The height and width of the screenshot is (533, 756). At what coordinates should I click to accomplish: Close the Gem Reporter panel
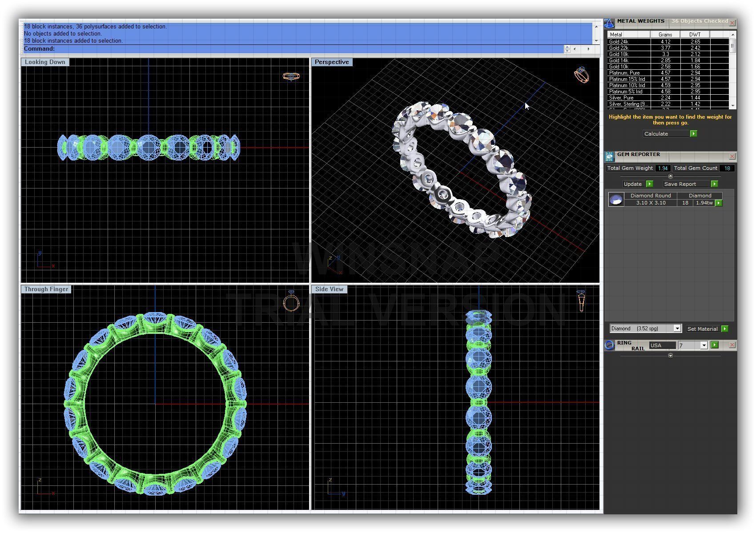click(x=732, y=156)
